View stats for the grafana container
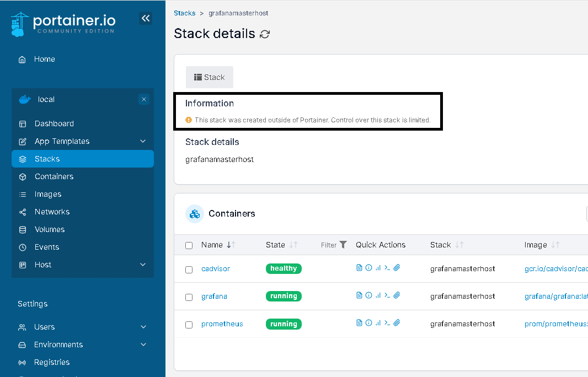588x377 pixels. click(378, 295)
